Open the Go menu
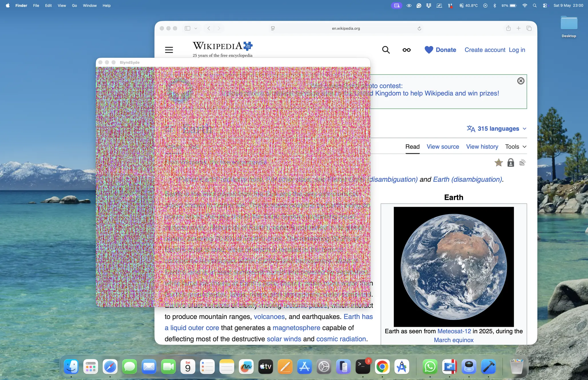This screenshot has width=588, height=380. [74, 5]
